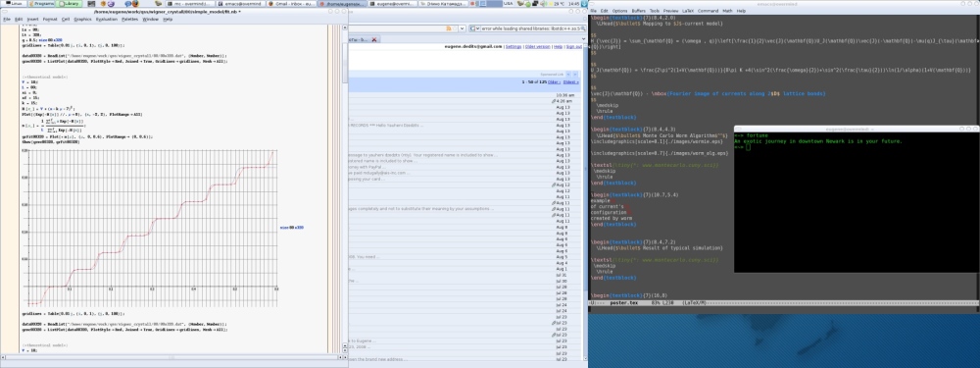Click the Settings link in Gmail
This screenshot has width=980, height=368.
click(514, 46)
